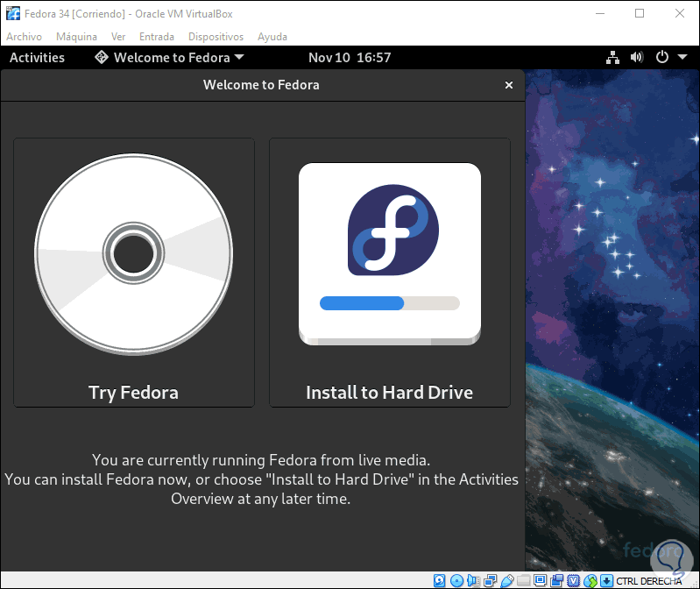Click the display monitor icon in status bar
Image resolution: width=700 pixels, height=589 pixels.
[541, 580]
